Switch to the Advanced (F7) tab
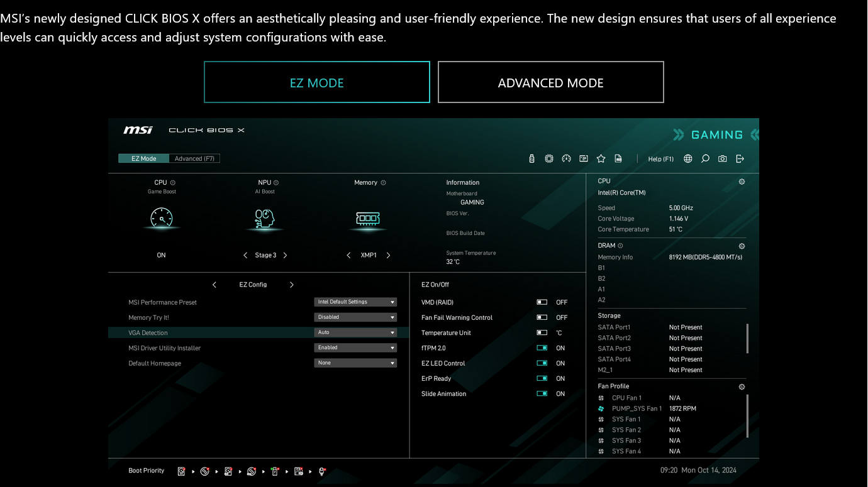 click(x=194, y=159)
